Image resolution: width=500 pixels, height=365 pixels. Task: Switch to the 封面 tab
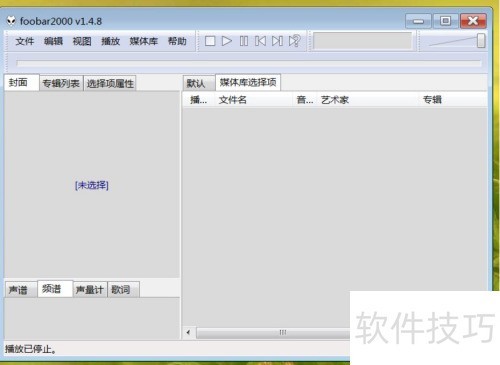click(x=21, y=82)
